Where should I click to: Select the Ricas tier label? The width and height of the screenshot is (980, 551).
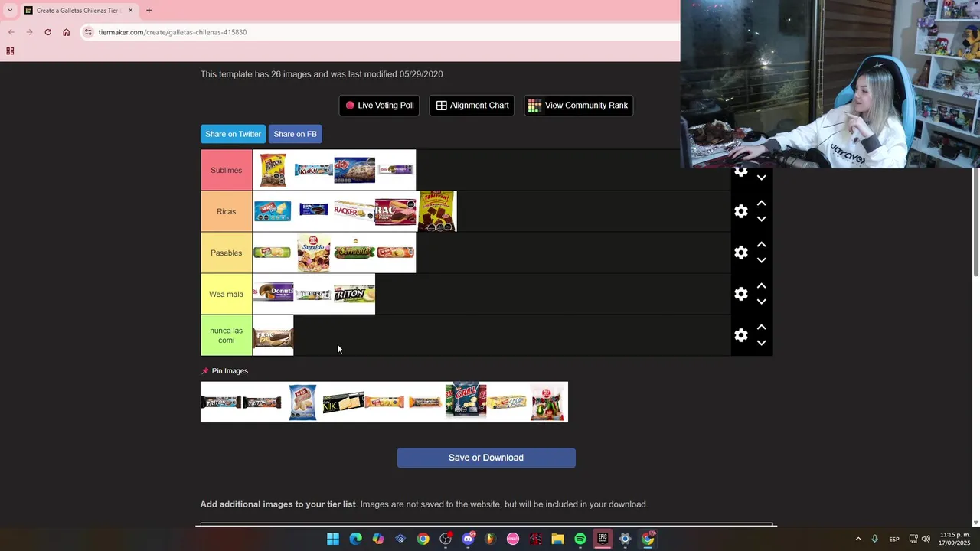click(227, 211)
